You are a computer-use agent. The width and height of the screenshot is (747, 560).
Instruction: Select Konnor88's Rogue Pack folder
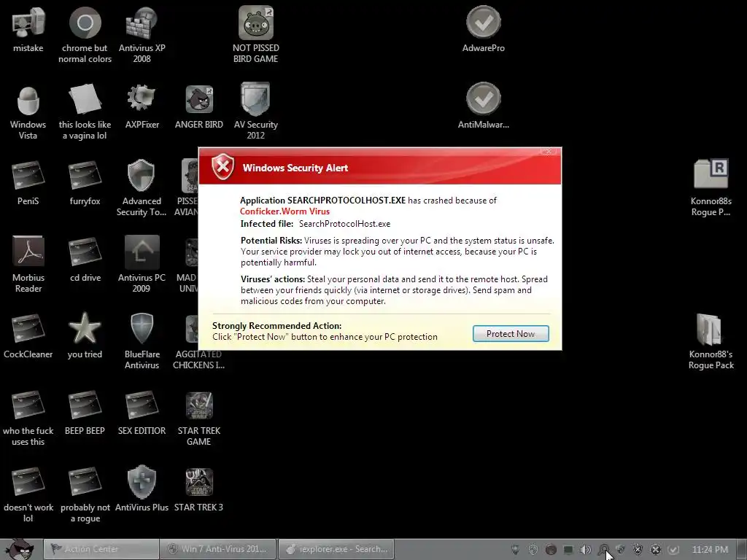click(x=711, y=341)
